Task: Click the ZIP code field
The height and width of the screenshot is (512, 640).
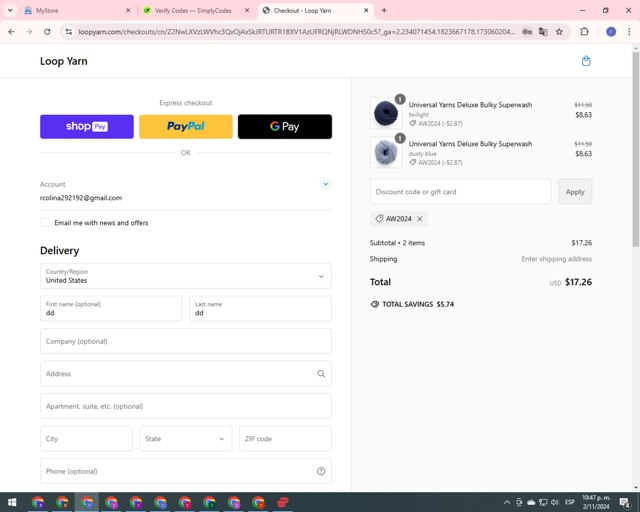Action: (x=285, y=439)
